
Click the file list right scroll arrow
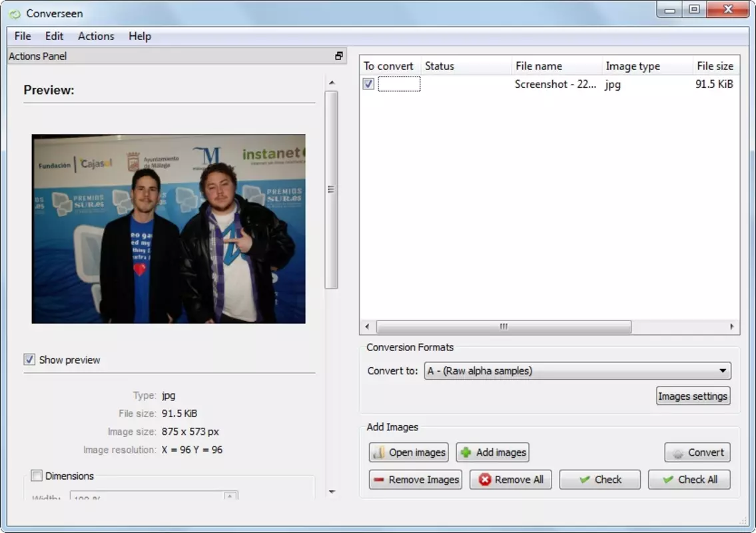731,326
